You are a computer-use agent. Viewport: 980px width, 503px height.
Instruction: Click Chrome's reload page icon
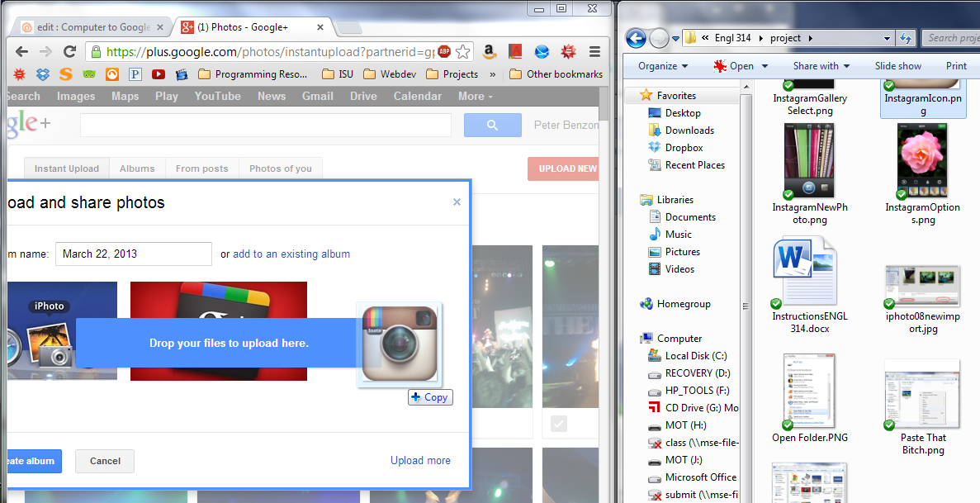(x=70, y=51)
